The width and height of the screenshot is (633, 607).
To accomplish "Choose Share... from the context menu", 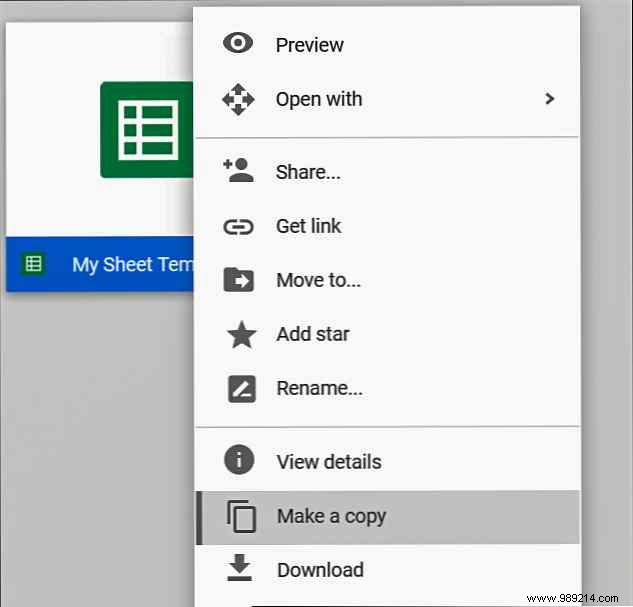I will point(387,172).
